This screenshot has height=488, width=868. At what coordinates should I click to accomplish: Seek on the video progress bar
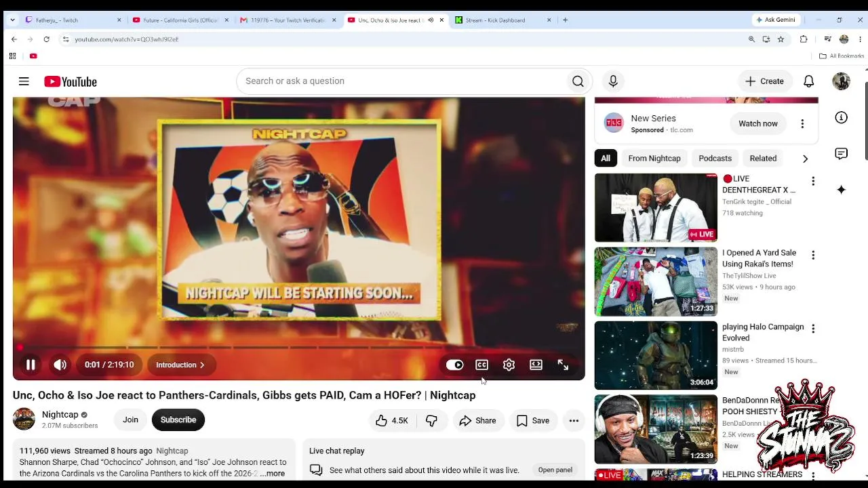pos(298,348)
